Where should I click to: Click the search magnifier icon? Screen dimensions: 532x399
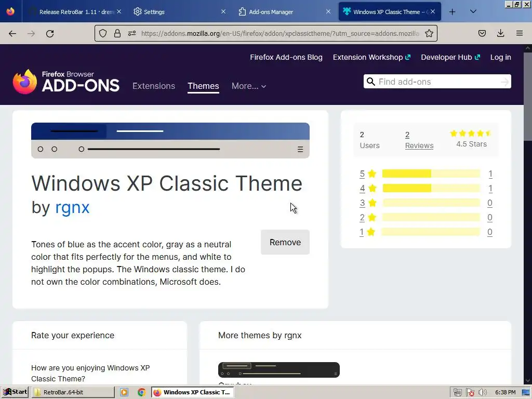click(x=371, y=82)
